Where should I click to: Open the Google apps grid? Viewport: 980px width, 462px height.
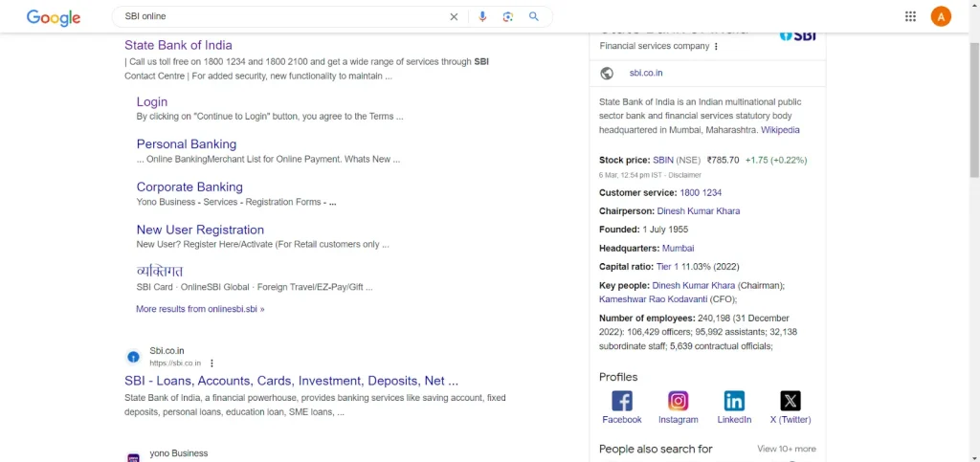911,17
